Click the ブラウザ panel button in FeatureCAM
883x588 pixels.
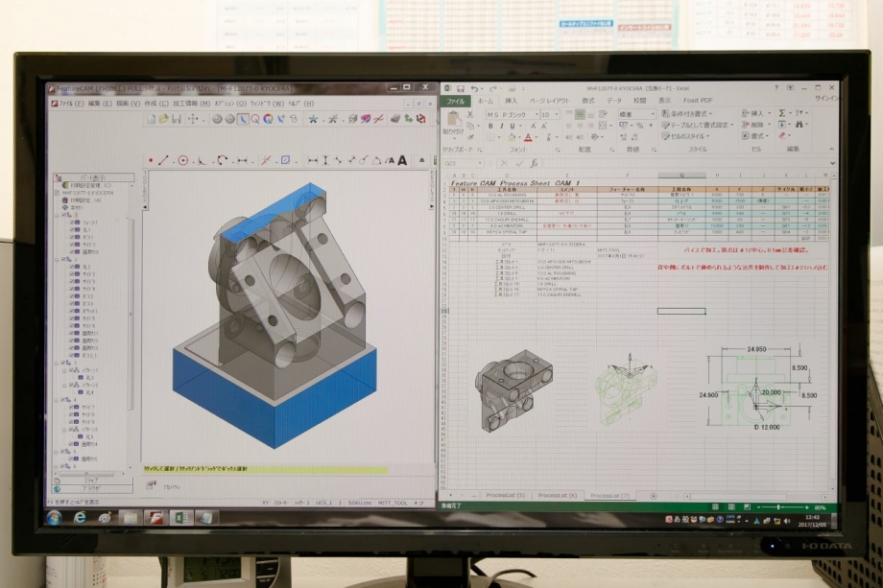[x=93, y=489]
